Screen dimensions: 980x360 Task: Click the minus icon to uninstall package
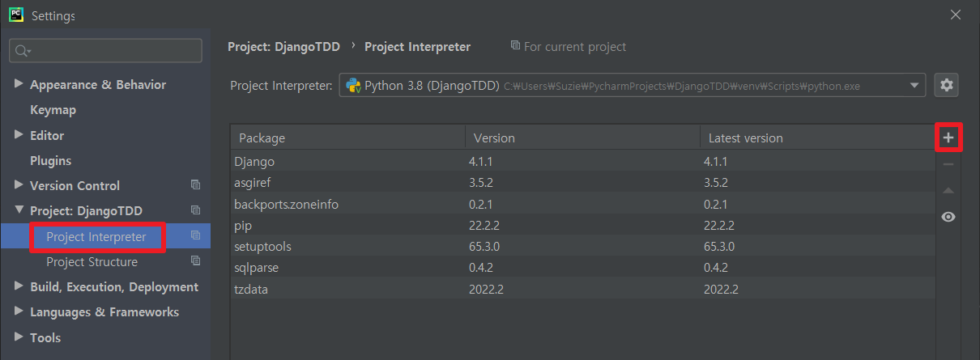(948, 164)
